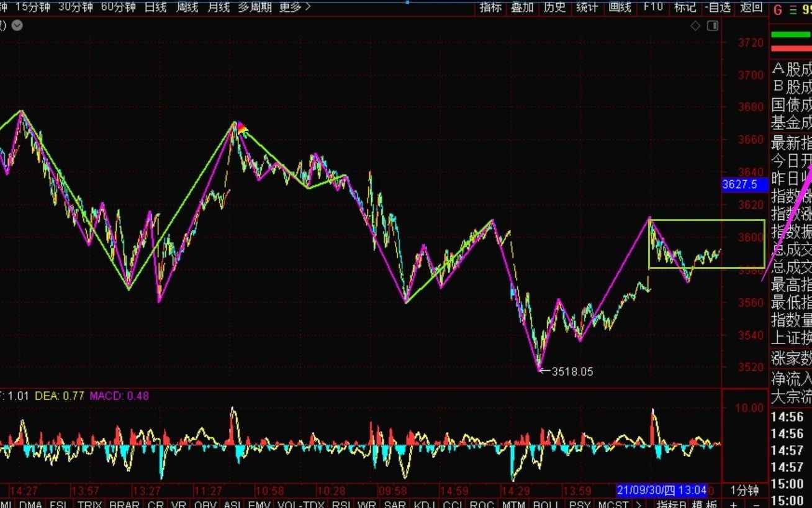Image resolution: width=812 pixels, height=508 pixels.
Task: Click the 标记 mark button
Action: (685, 7)
